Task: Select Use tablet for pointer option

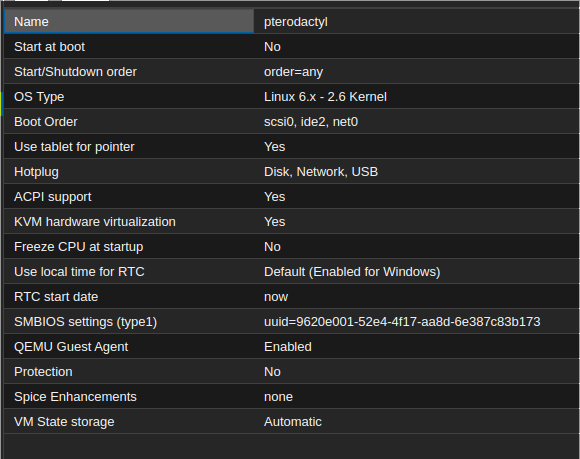Action: [291, 146]
